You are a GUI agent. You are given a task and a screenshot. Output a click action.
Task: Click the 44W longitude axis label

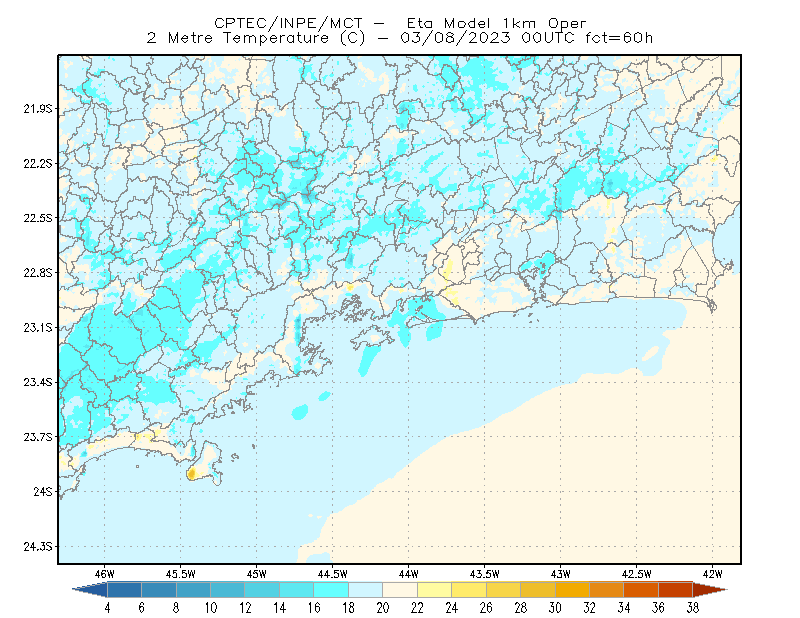coord(409,574)
